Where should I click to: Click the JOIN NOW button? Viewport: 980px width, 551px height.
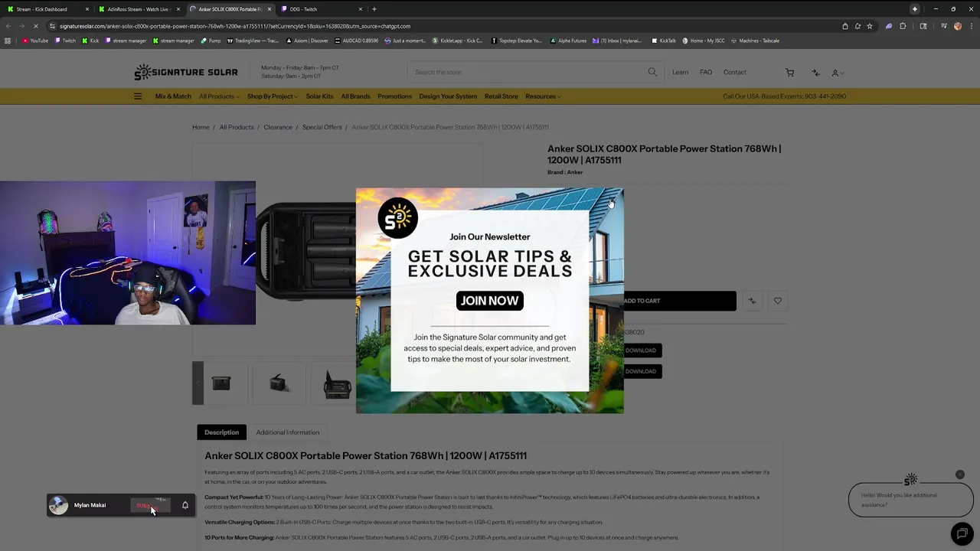click(x=490, y=301)
